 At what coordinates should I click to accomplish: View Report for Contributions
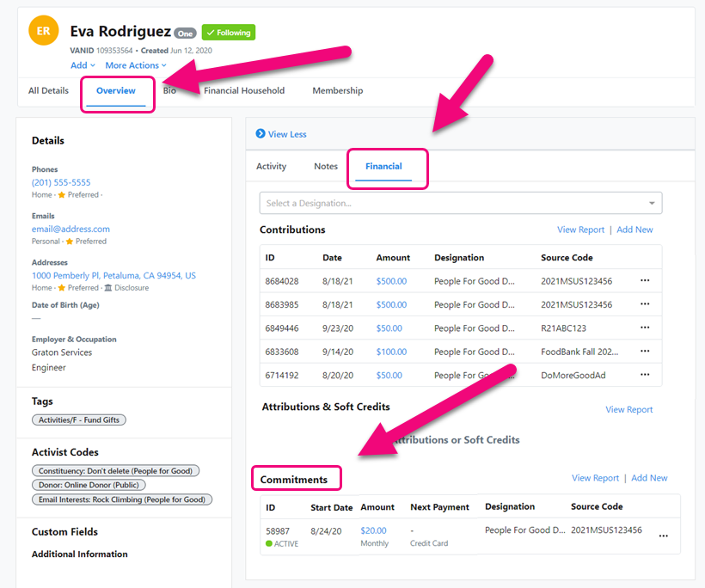pyautogui.click(x=581, y=230)
